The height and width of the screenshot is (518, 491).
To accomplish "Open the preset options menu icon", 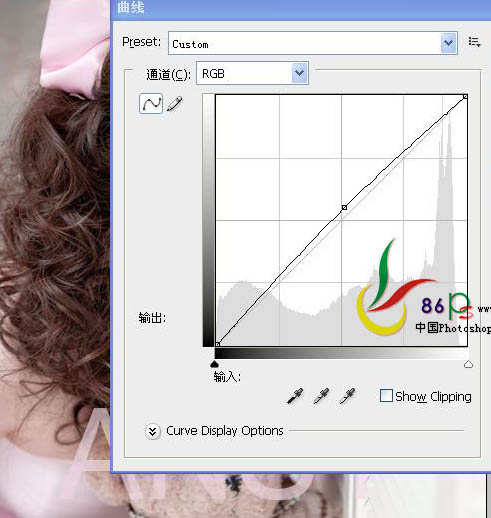I will pyautogui.click(x=474, y=42).
